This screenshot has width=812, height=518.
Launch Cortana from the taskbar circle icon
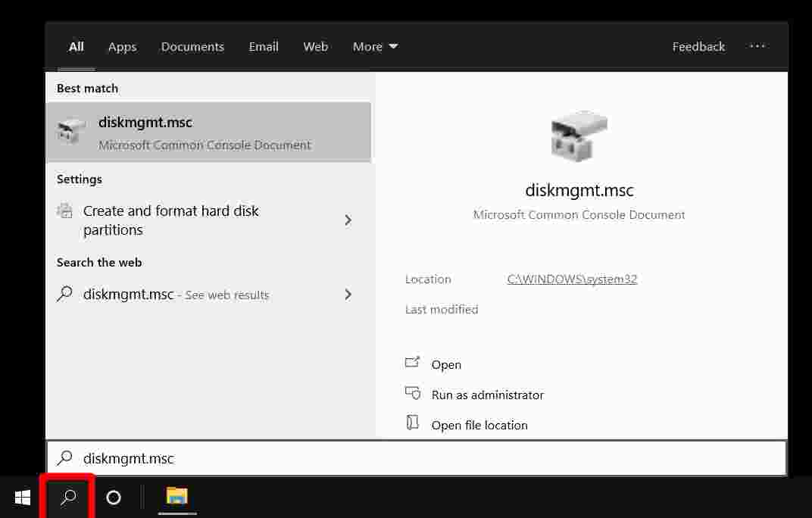(x=114, y=498)
